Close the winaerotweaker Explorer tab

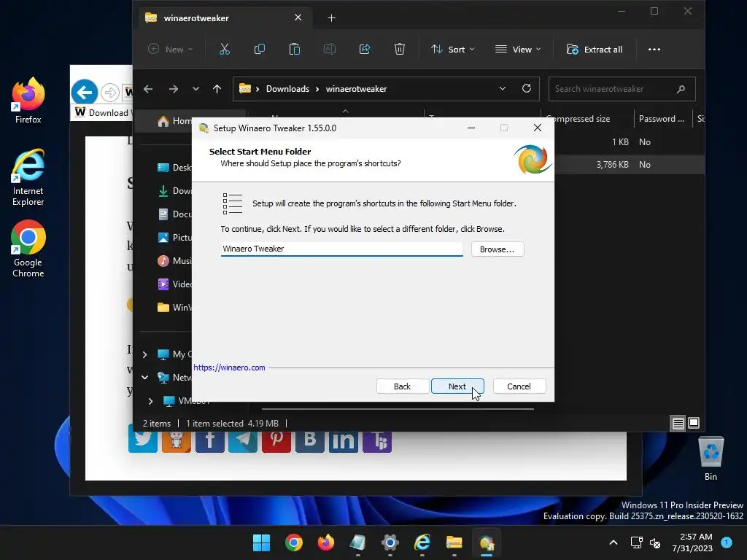click(298, 17)
